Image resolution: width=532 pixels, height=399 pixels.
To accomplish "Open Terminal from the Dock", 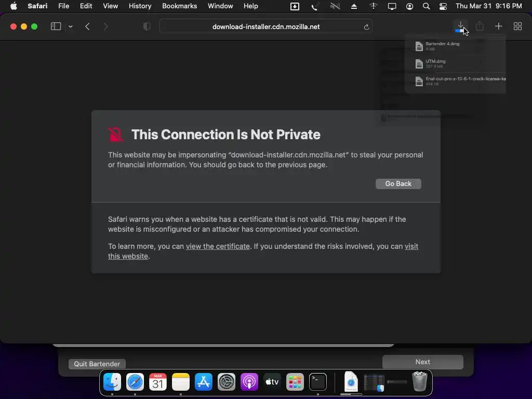I will click(318, 382).
